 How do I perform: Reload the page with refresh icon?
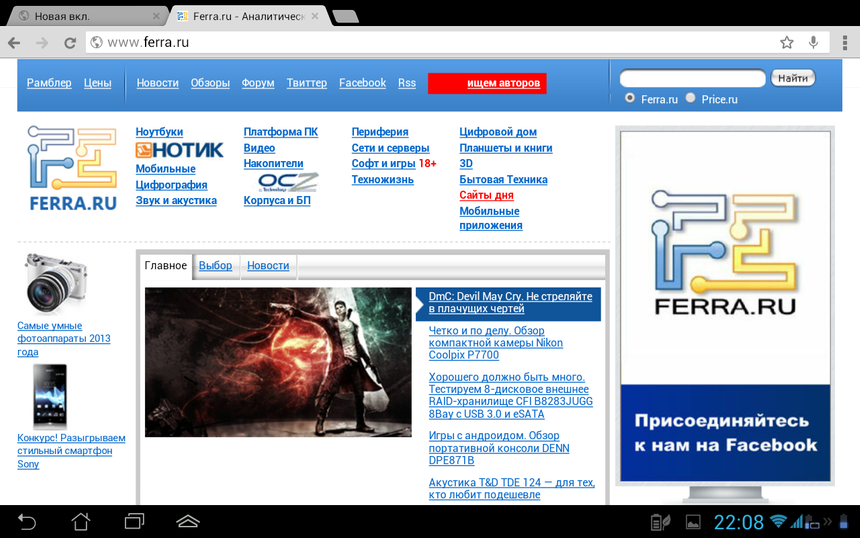[x=70, y=43]
